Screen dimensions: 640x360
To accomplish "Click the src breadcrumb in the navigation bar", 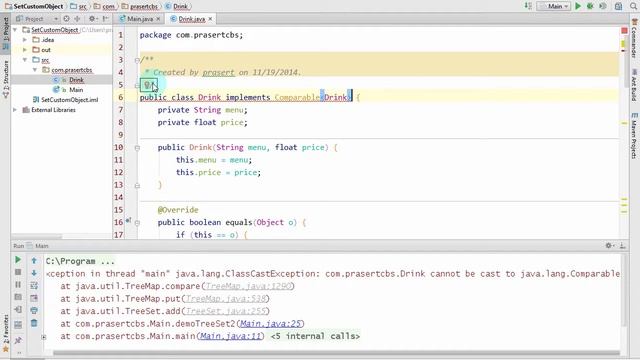I will tap(79, 6).
